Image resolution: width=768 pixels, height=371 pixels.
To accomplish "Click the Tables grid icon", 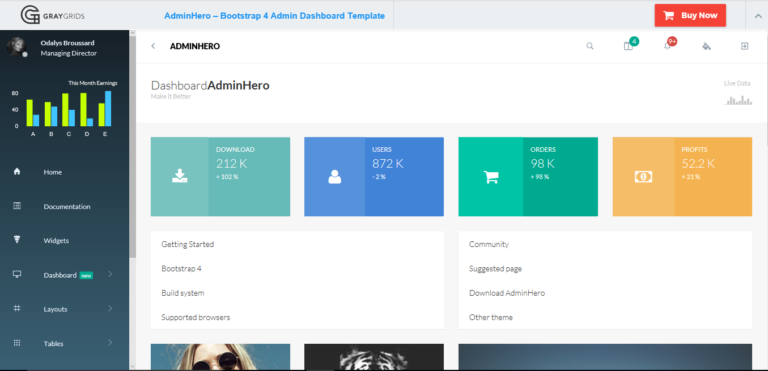I will (17, 343).
